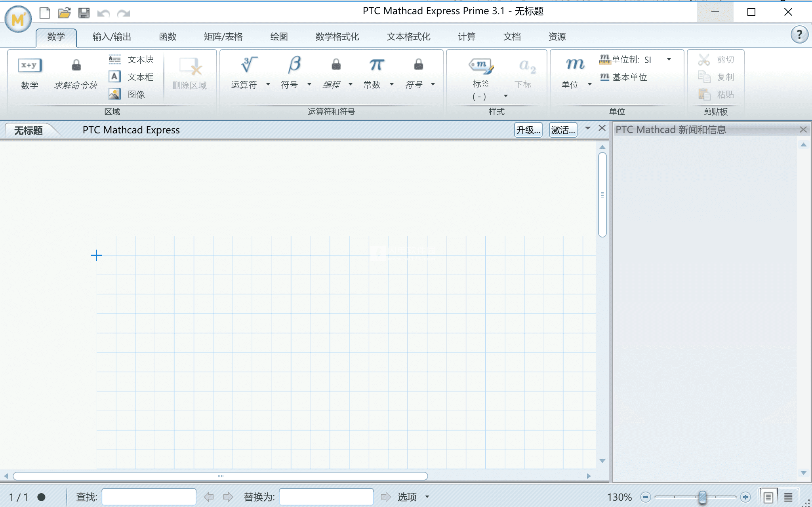812x507 pixels.
Task: Expand the 单位 units dropdown arrow
Action: coord(590,84)
